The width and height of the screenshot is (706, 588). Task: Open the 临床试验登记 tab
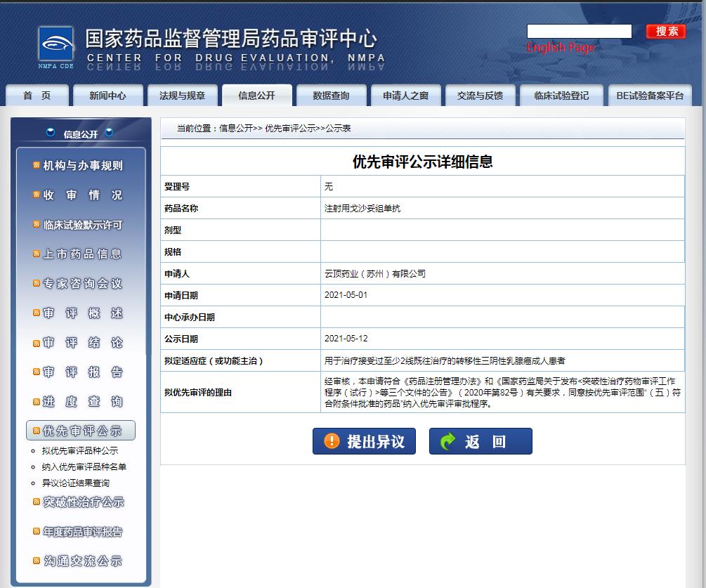click(x=561, y=96)
